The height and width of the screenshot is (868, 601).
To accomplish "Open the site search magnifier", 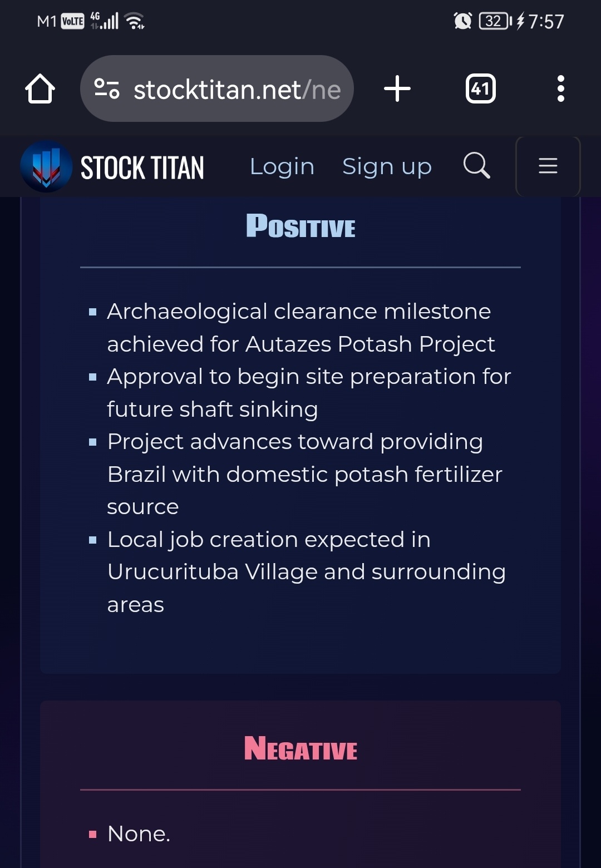I will tap(477, 165).
